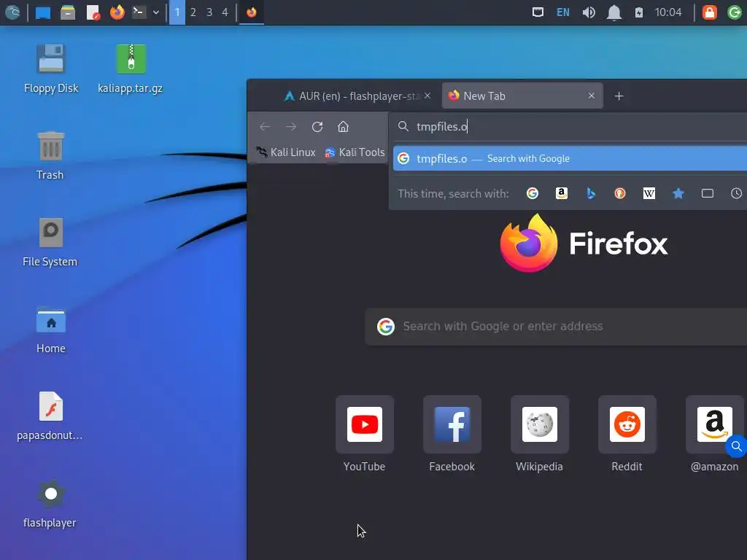The height and width of the screenshot is (560, 747).
Task: Go to the Firefox home page
Action: coord(343,127)
